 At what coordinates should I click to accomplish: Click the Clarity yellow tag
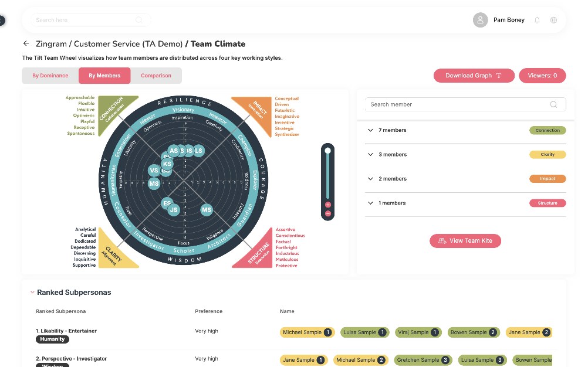coord(548,155)
